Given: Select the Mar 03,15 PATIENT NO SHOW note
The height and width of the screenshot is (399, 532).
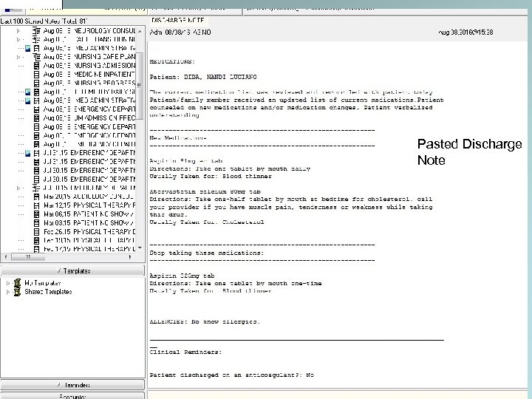Looking at the screenshot, I should (x=89, y=223).
